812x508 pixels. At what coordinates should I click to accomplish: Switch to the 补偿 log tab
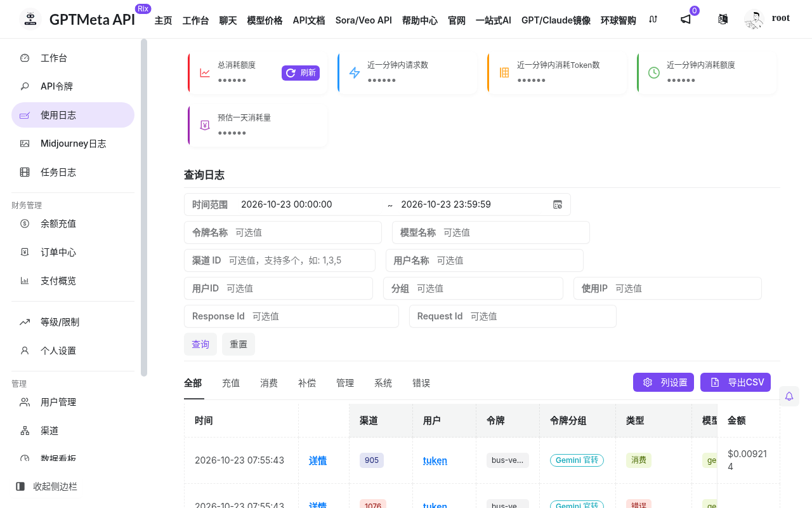pos(307,383)
